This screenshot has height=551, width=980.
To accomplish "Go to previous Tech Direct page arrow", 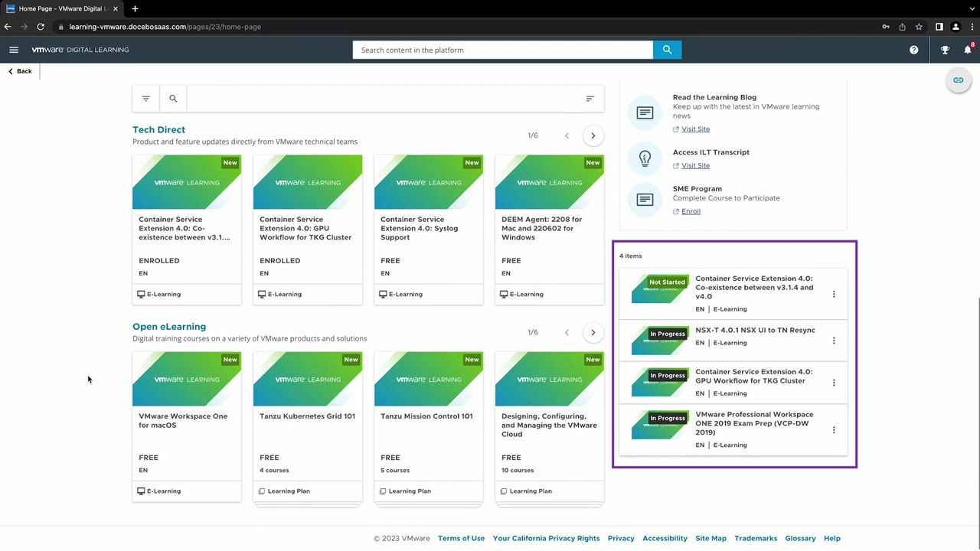I will 567,135.
